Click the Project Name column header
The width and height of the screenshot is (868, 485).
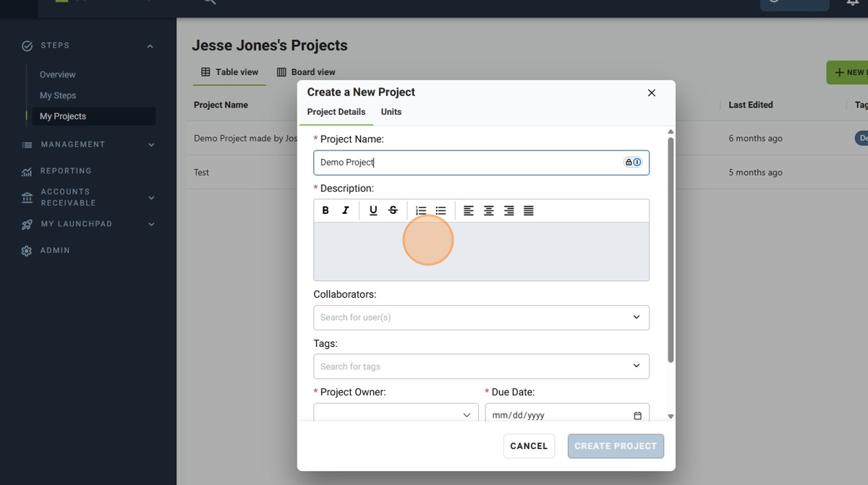click(221, 105)
